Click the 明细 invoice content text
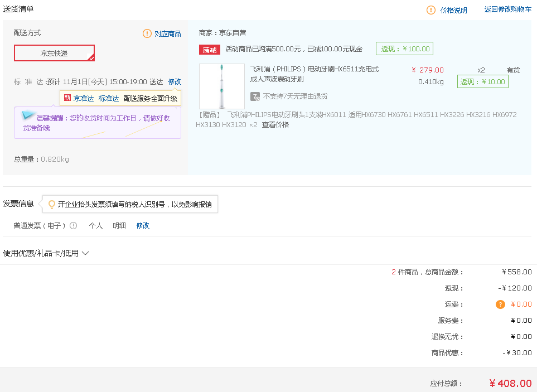The width and height of the screenshot is (537, 392). point(119,226)
